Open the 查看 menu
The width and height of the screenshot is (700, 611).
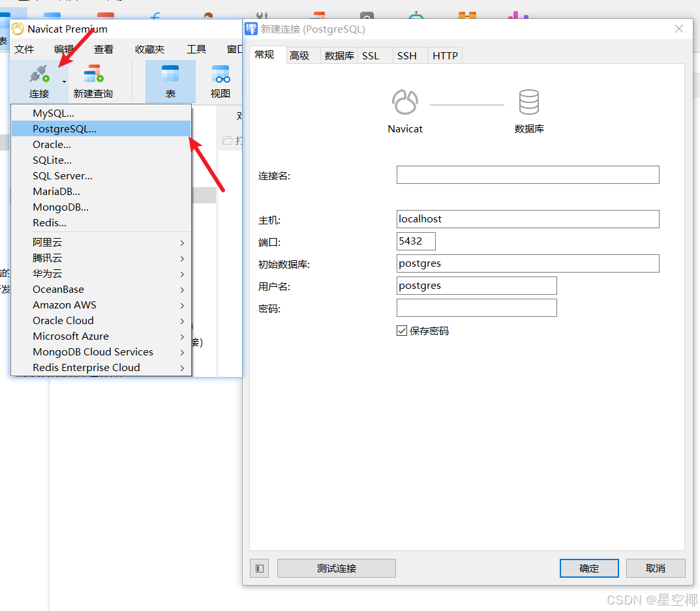[104, 49]
